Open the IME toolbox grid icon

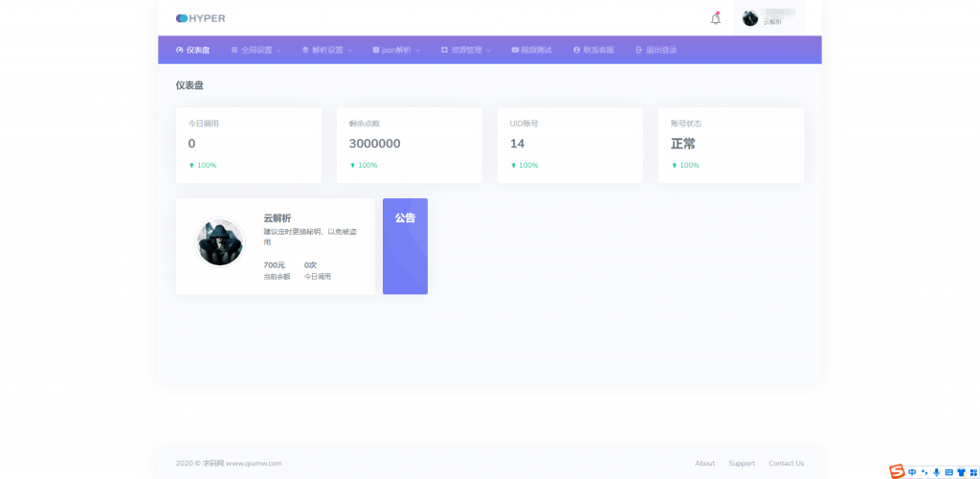click(972, 472)
